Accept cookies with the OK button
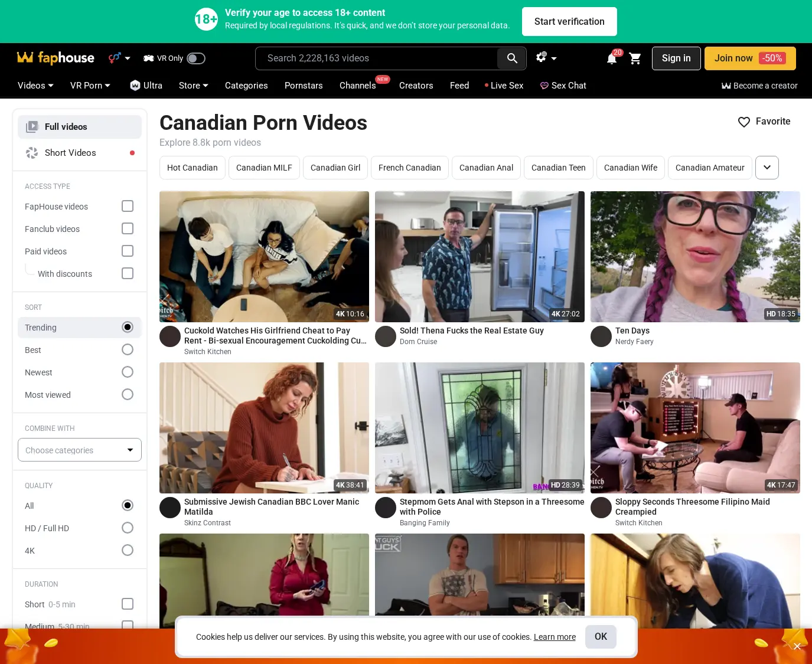Viewport: 812px width, 664px height. [x=601, y=637]
